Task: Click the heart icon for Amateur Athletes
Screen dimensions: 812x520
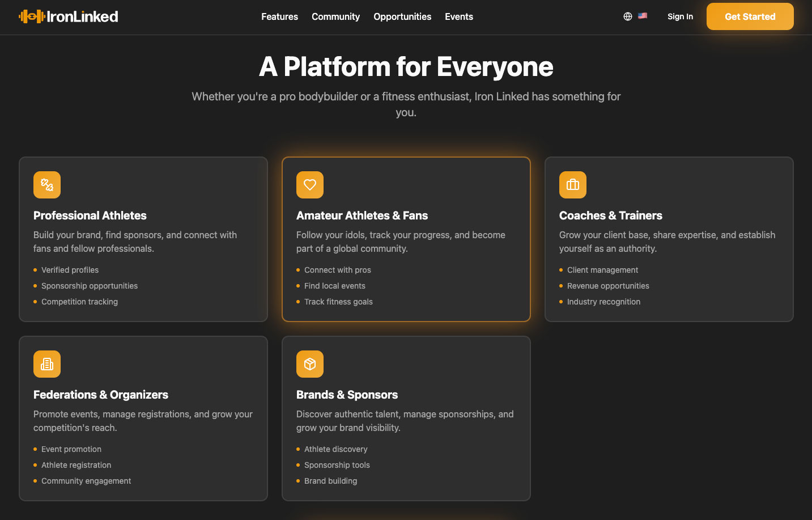Action: [x=310, y=185]
